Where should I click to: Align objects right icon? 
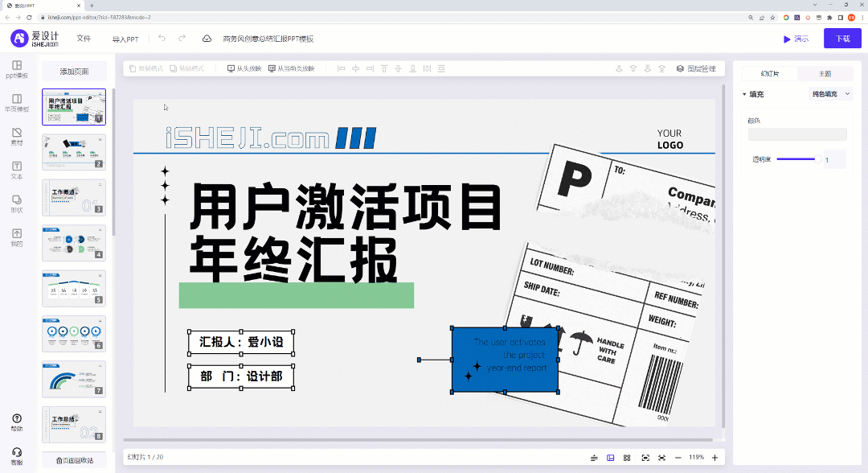coord(370,68)
